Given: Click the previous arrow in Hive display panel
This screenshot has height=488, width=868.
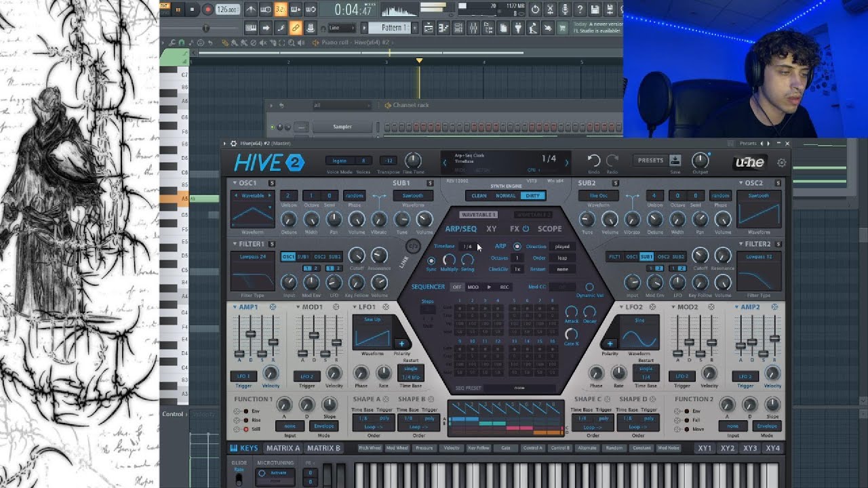Looking at the screenshot, I should [x=446, y=163].
